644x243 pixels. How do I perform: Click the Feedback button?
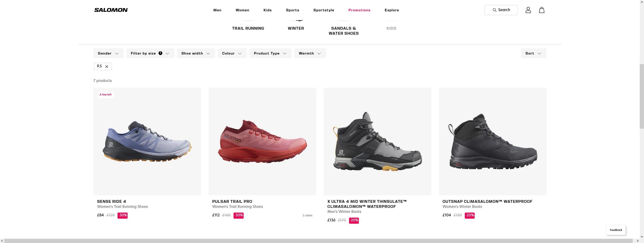(616, 230)
